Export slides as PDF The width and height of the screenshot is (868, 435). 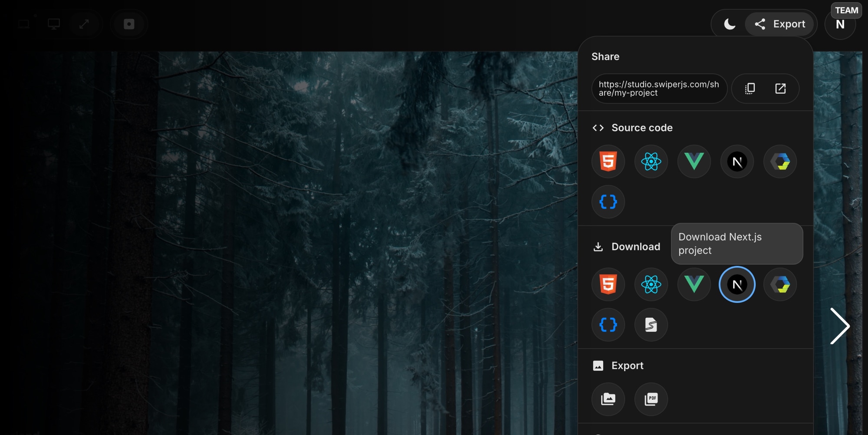coord(651,399)
